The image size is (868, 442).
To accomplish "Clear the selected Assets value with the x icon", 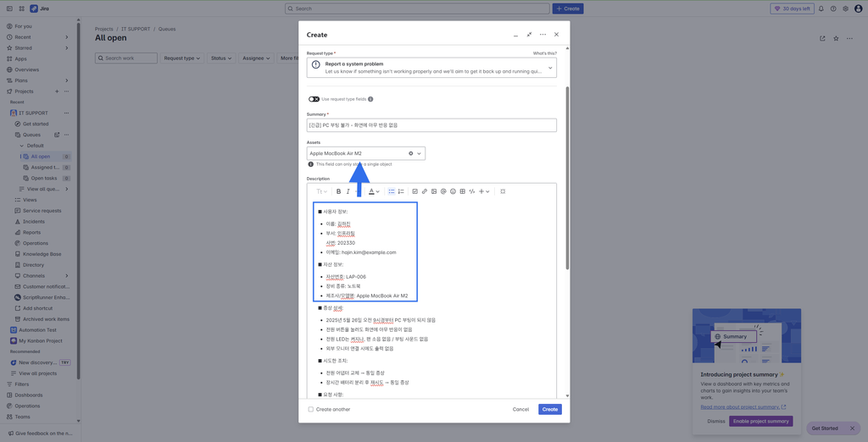I will [411, 153].
